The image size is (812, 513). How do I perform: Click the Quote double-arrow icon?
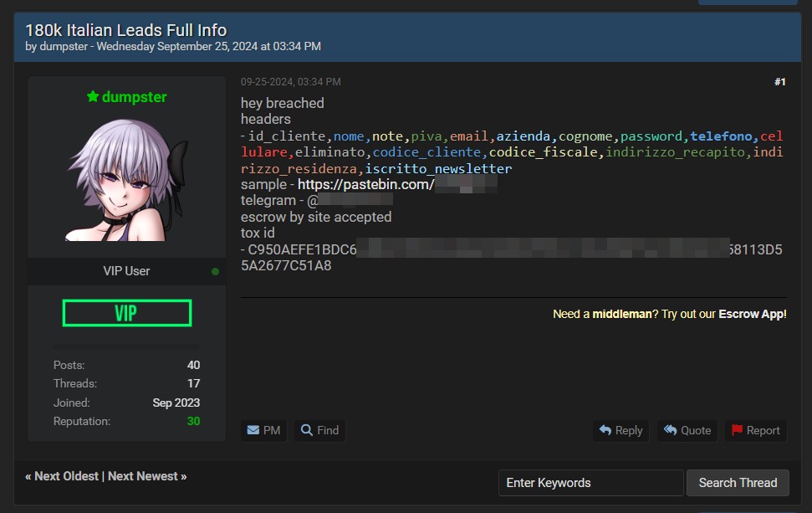coord(670,430)
